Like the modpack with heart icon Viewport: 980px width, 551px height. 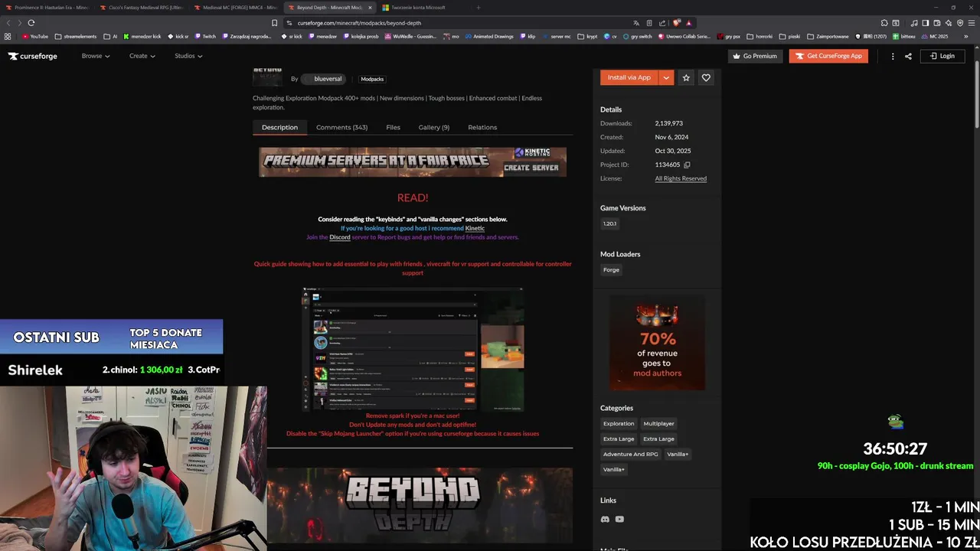point(706,77)
